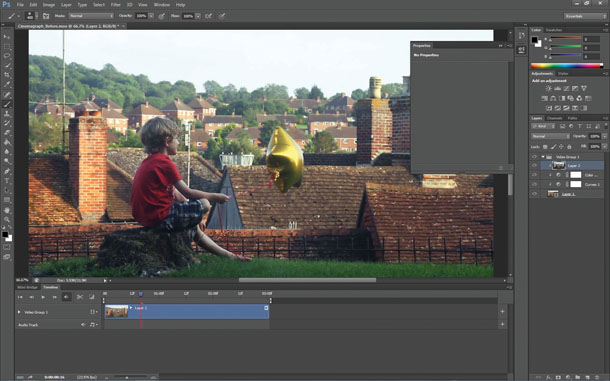The width and height of the screenshot is (610, 381).
Task: Step to the next frame
Action: [54, 297]
